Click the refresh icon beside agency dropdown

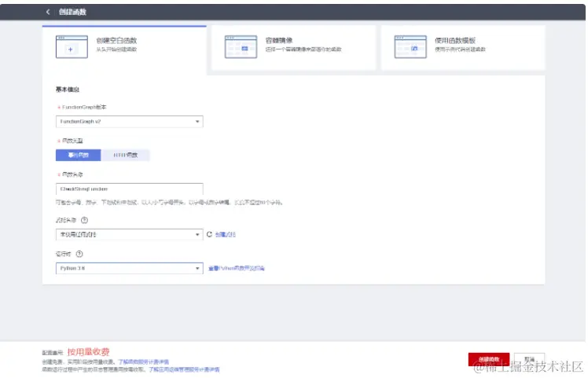[209, 234]
